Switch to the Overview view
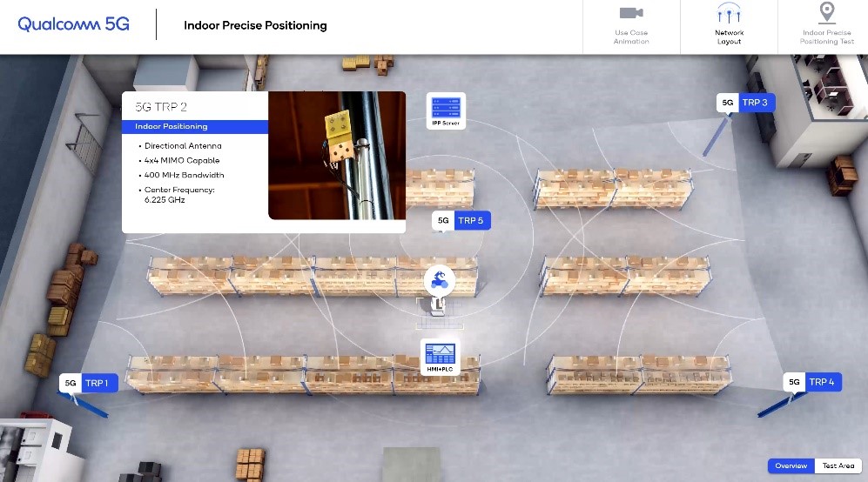Viewport: 868px width, 482px height. [x=791, y=466]
